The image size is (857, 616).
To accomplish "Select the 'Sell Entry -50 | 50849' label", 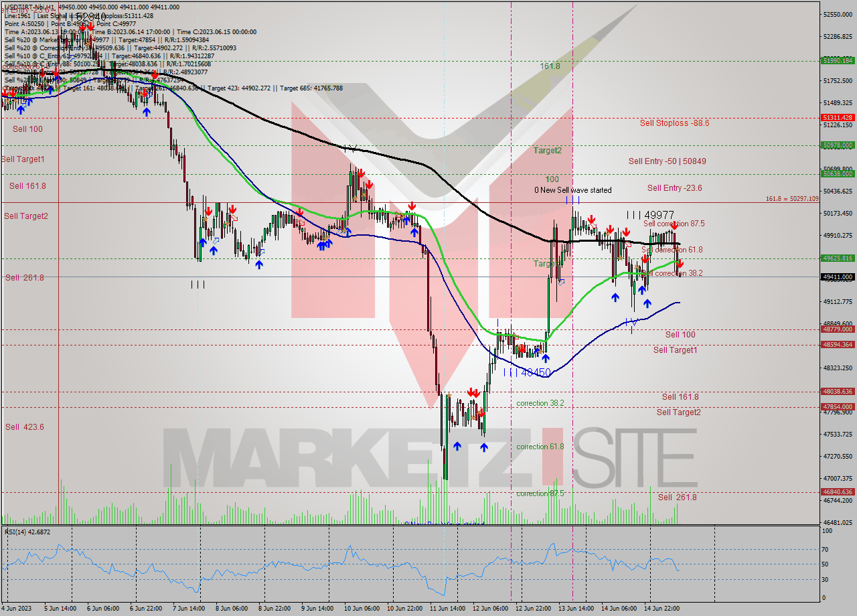I will tap(667, 161).
